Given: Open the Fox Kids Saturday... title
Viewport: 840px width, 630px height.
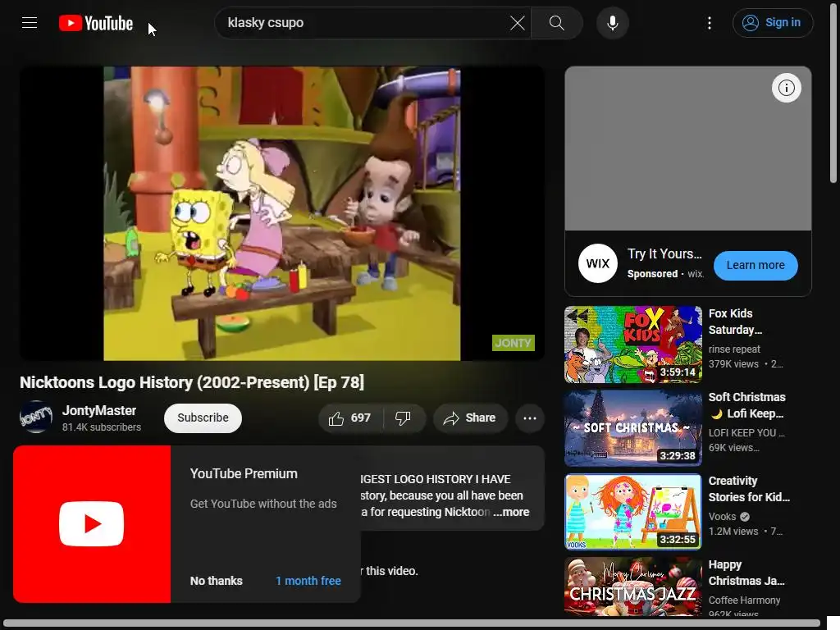Looking at the screenshot, I should [x=735, y=322].
